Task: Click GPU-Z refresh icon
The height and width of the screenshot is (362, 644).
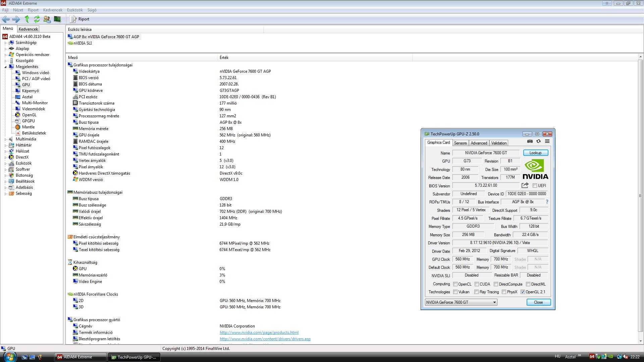Action: tap(538, 141)
